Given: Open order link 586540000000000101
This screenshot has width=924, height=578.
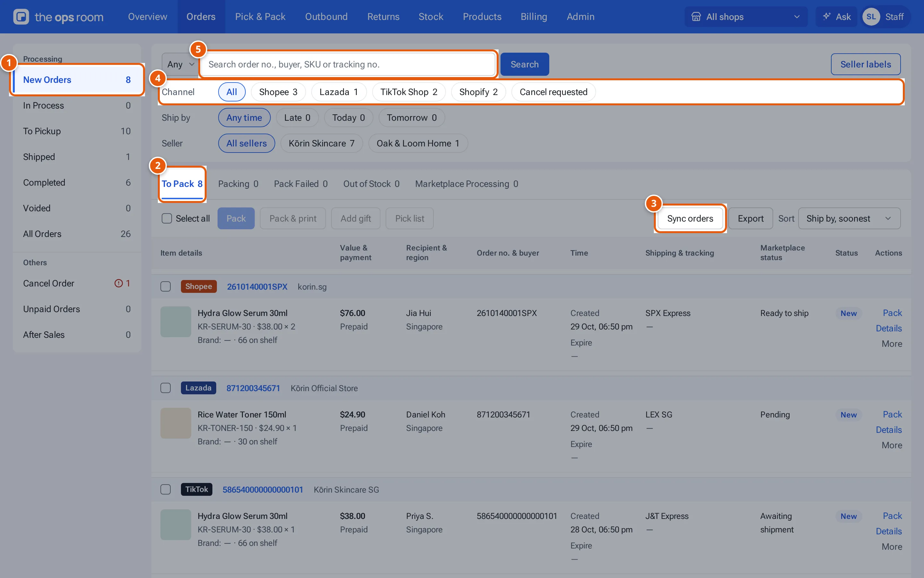Looking at the screenshot, I should 263,489.
